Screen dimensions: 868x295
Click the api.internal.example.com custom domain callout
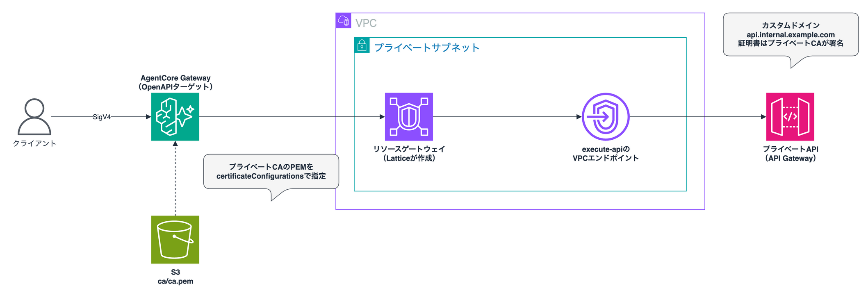coord(791,34)
